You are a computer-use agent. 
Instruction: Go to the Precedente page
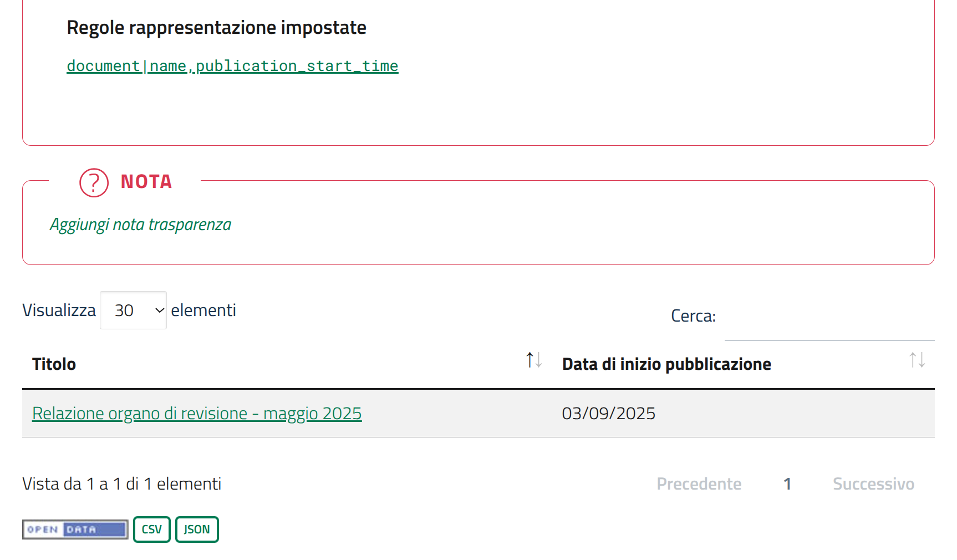point(699,484)
